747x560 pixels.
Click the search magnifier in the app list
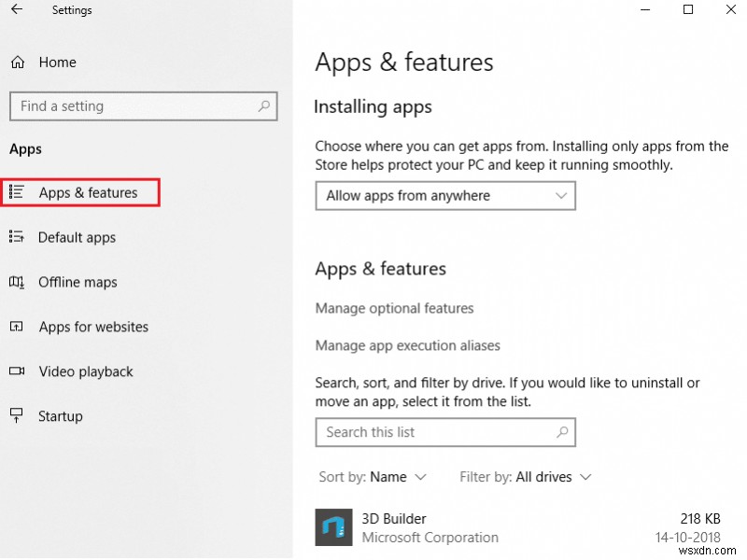pos(562,432)
